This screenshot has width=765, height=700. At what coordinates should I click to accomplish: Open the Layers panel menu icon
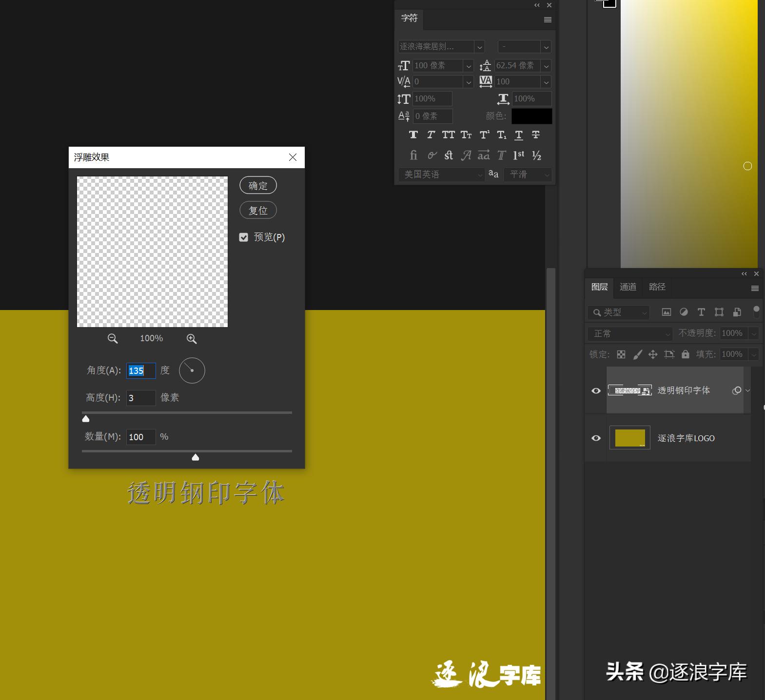[x=755, y=288]
